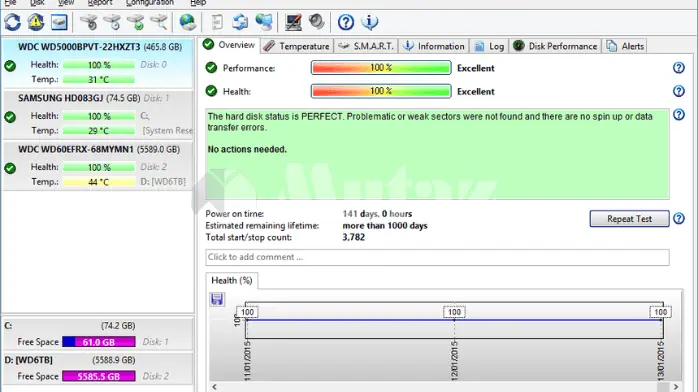Open the View menu
This screenshot has height=392, width=698.
[x=66, y=3]
